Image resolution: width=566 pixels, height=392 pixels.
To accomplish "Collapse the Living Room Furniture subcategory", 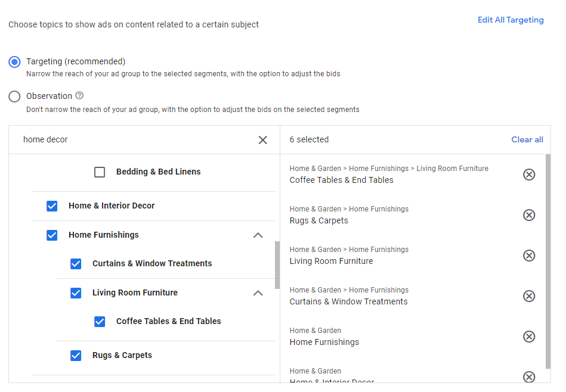I will (258, 293).
